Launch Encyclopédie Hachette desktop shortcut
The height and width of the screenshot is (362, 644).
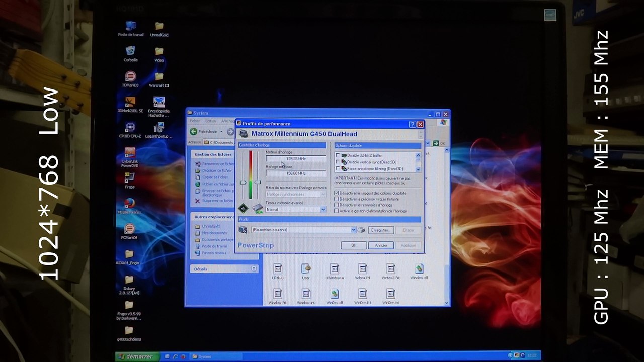[159, 107]
